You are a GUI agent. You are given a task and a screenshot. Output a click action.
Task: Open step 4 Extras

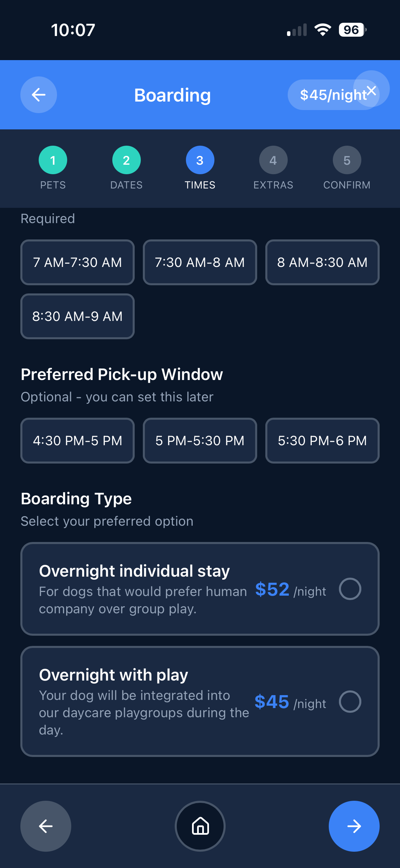pos(273,160)
